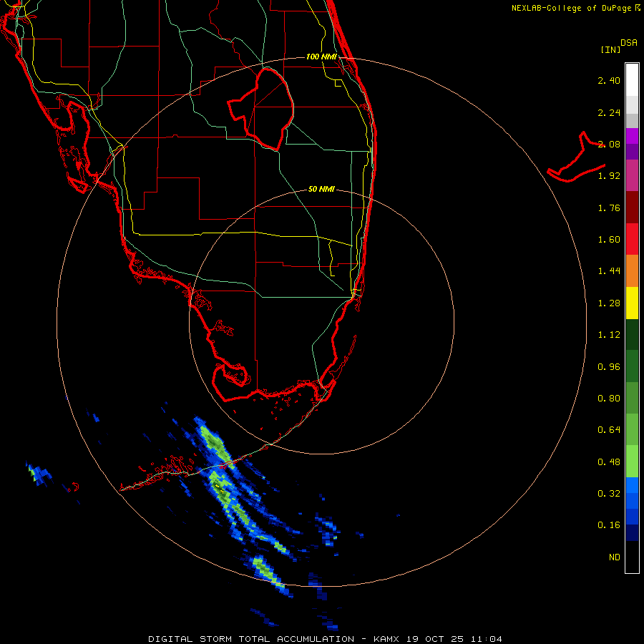
Task: Select the 1.12 legend value
Action: (609, 335)
